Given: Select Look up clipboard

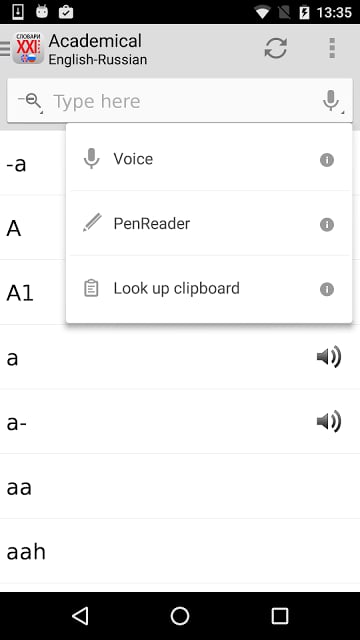Looking at the screenshot, I should pos(209,288).
